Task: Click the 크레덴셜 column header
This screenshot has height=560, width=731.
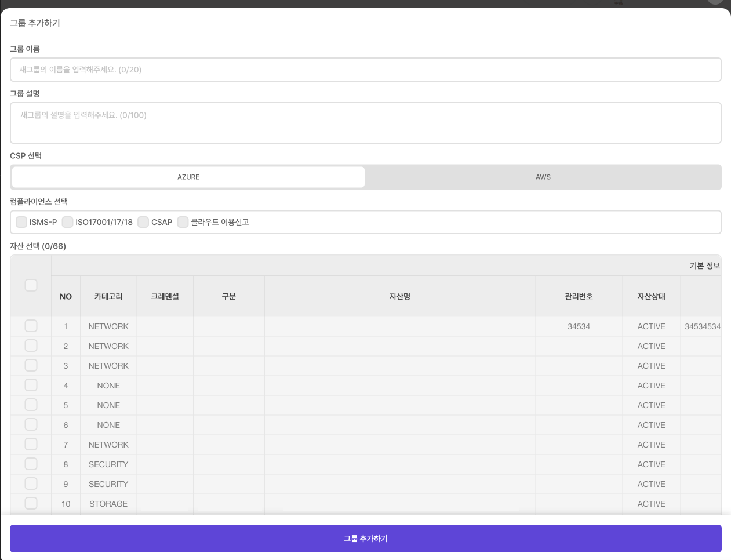Action: click(165, 296)
